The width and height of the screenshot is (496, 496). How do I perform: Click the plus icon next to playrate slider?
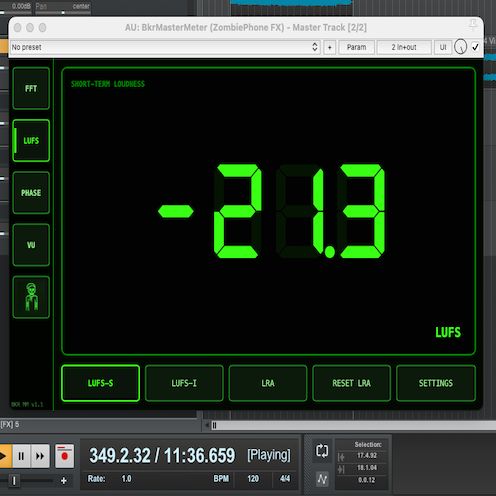pyautogui.click(x=64, y=480)
